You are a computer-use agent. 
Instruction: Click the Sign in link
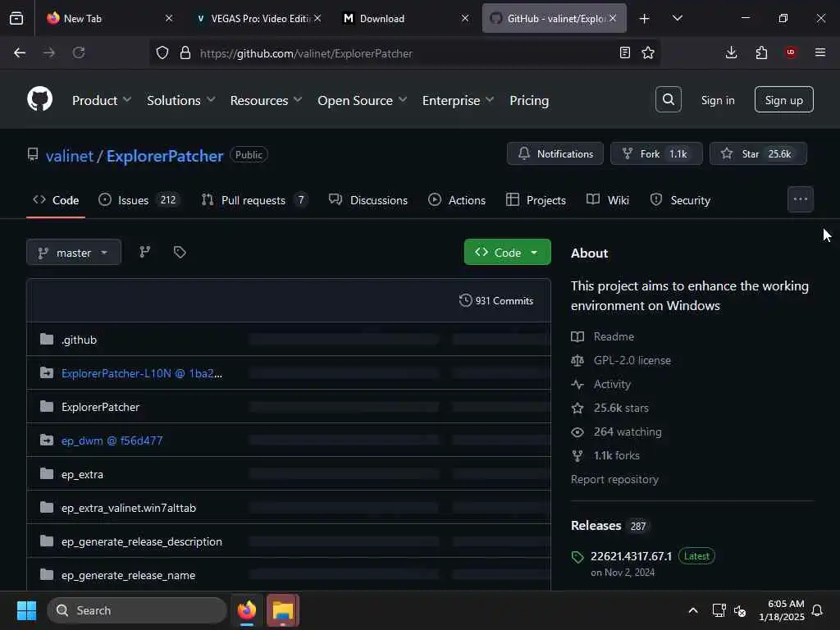click(717, 100)
